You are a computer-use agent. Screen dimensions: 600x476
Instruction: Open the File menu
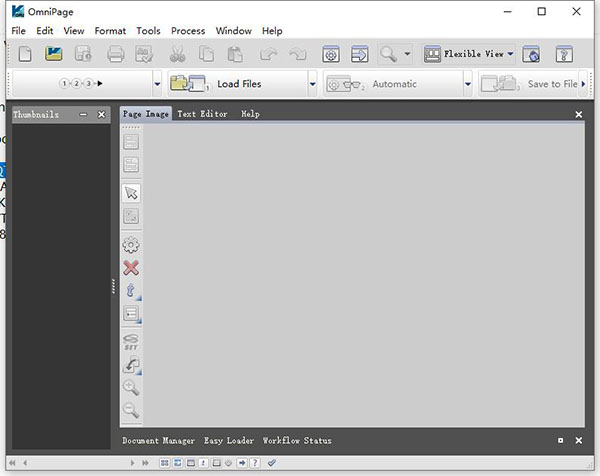[x=18, y=31]
